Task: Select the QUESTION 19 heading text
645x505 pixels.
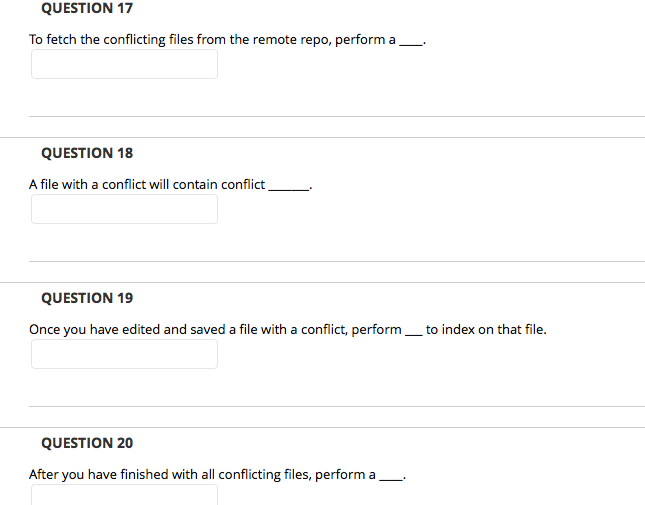Action: tap(87, 298)
